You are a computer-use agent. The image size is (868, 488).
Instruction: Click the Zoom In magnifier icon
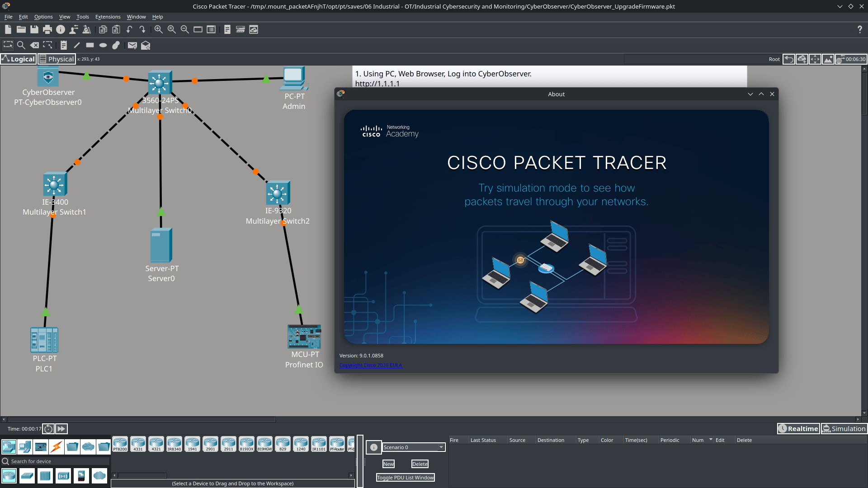click(158, 29)
